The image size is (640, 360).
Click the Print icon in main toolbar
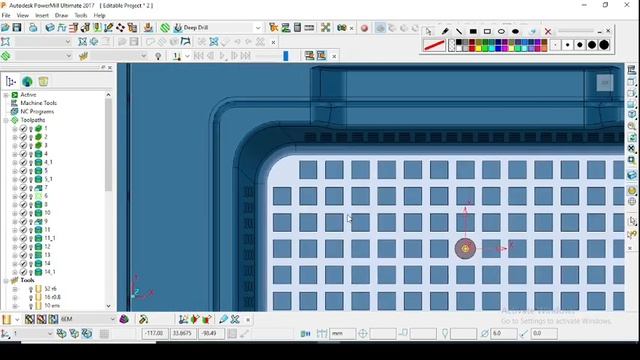33,28
